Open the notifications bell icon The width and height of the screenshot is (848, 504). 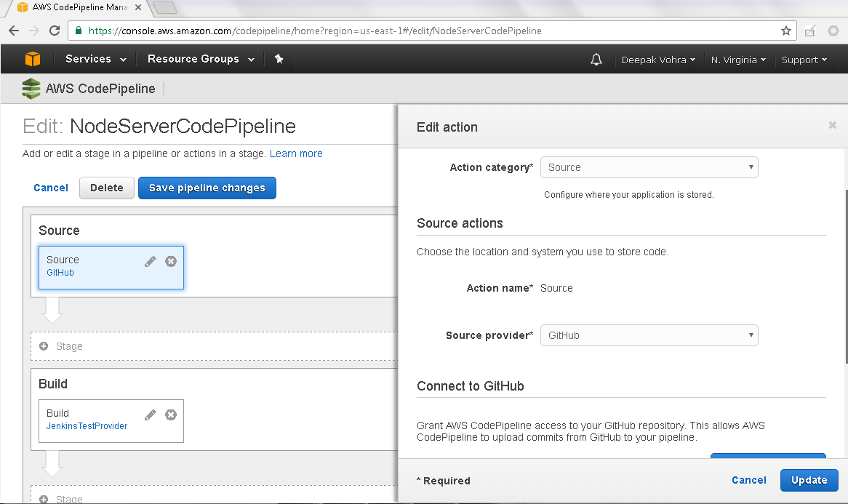(596, 60)
